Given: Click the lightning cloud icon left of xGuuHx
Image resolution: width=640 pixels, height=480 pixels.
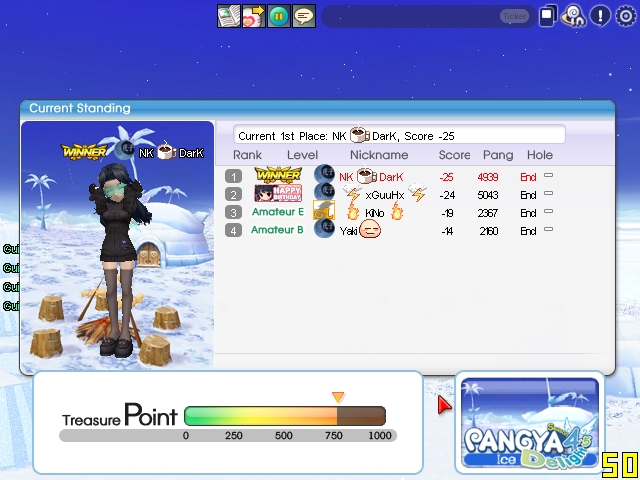Looking at the screenshot, I should (x=352, y=193).
